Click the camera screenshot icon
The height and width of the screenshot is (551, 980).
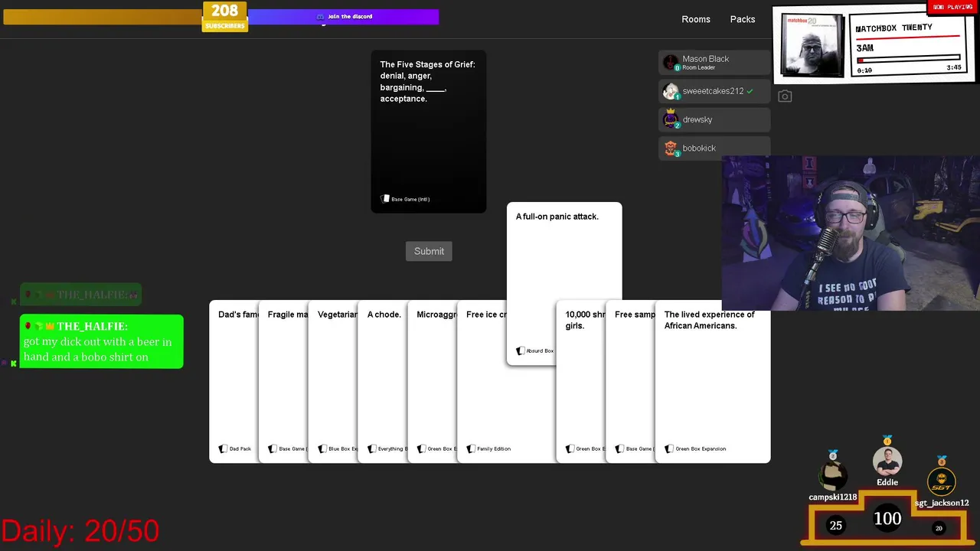coord(785,96)
